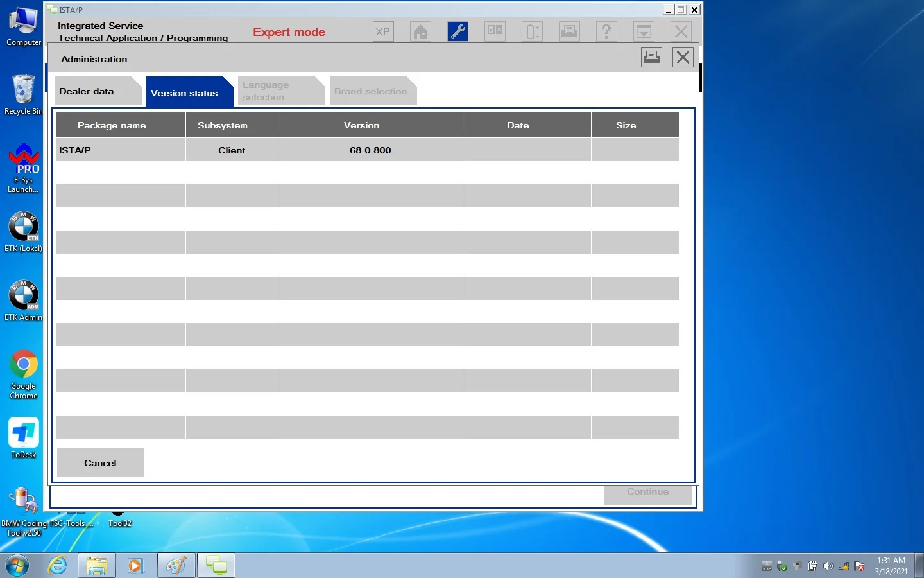Click the Continue button

tap(648, 492)
